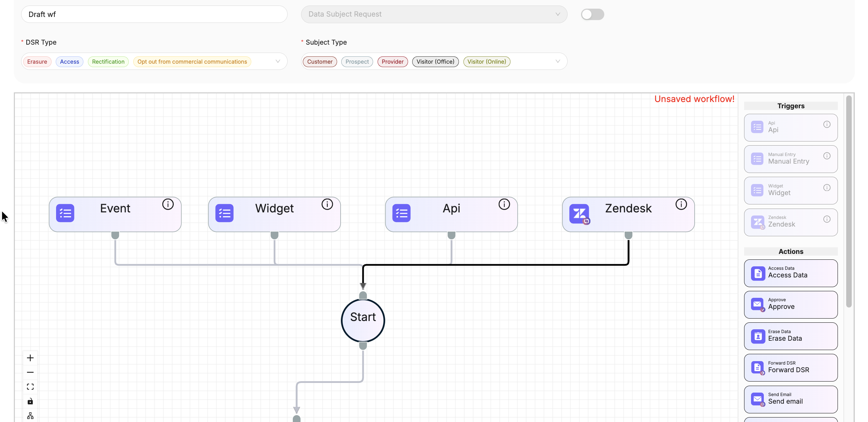
Task: Click the Erase Data action card
Action: (x=791, y=336)
